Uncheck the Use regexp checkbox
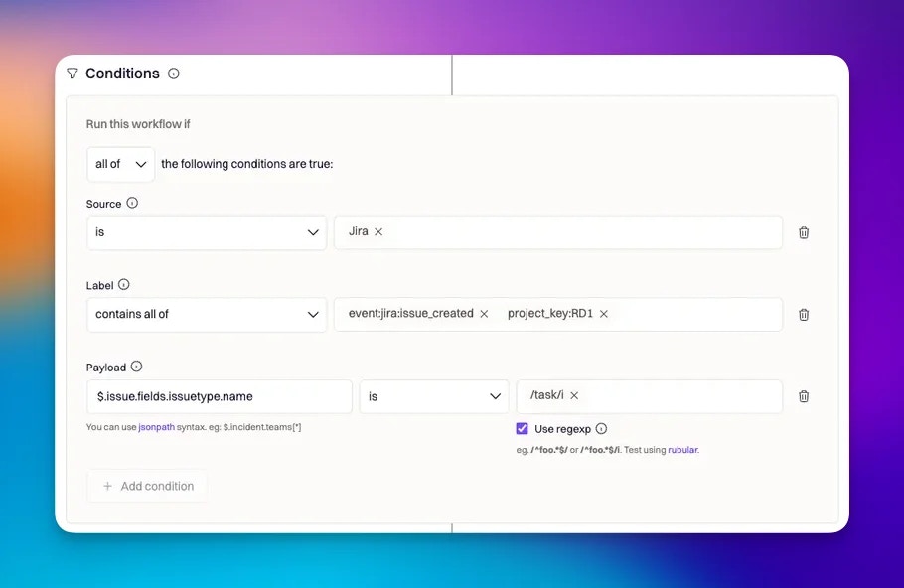 (522, 428)
